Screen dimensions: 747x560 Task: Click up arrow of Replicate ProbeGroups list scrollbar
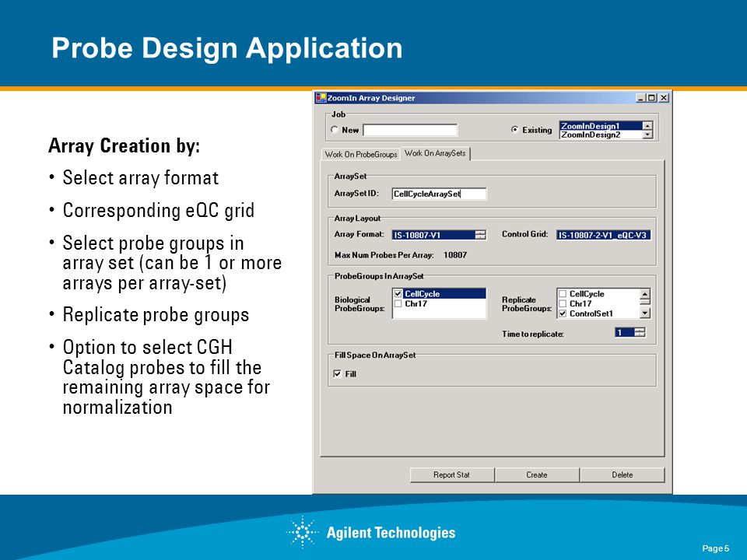[644, 294]
